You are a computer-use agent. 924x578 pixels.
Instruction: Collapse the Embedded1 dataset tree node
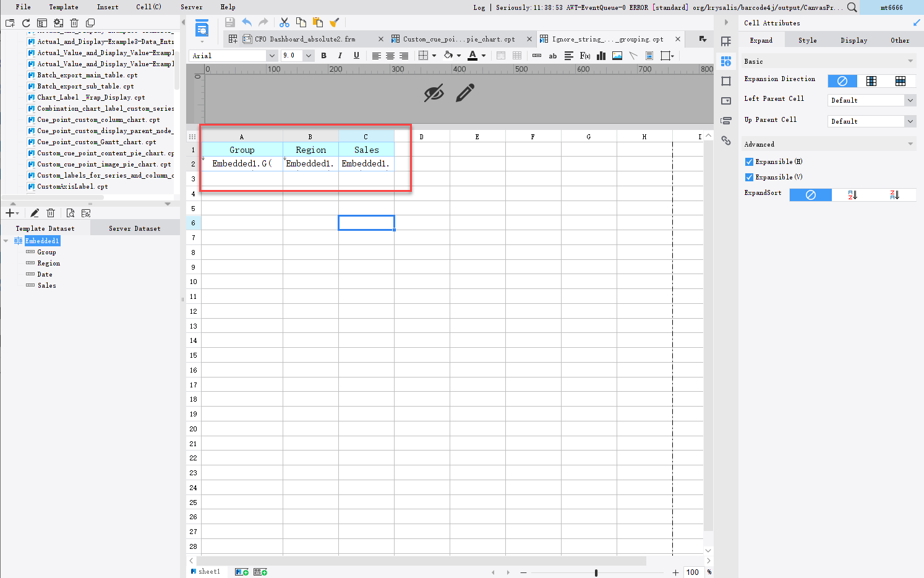pyautogui.click(x=6, y=241)
